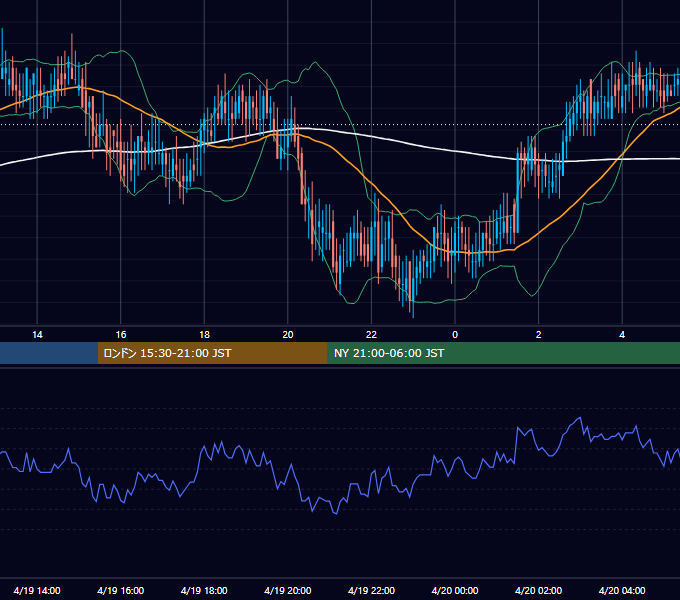680x600 pixels.
Task: Click the 4/20 00:00 time label
Action: click(455, 590)
